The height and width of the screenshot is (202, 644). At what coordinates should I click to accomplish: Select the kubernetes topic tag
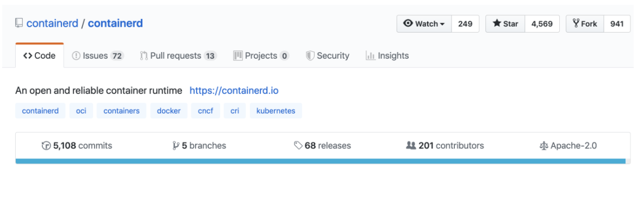[276, 111]
